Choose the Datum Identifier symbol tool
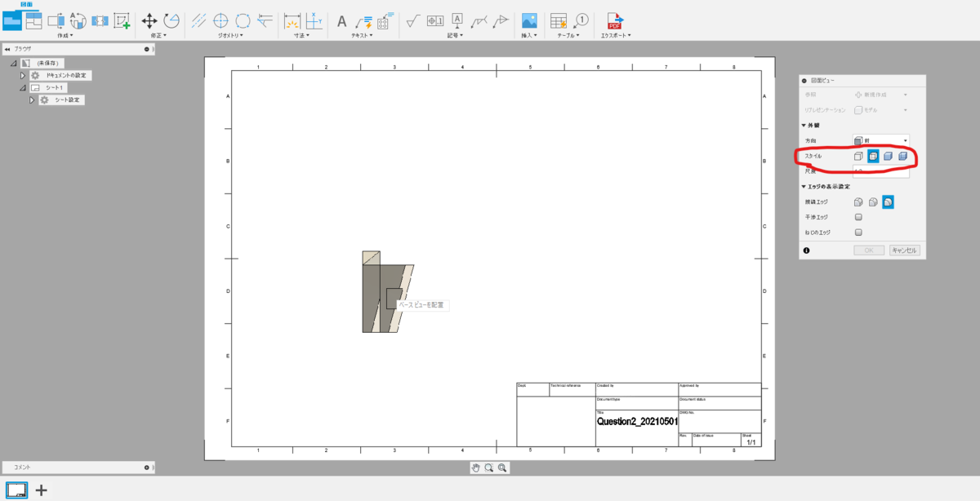Screen dimensions: 980x501 (457, 21)
